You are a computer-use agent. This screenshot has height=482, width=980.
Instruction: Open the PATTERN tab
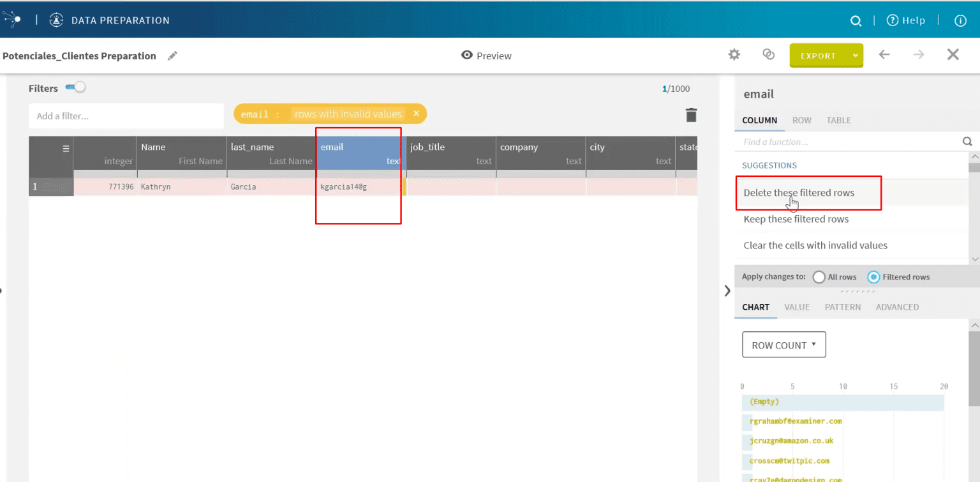click(843, 307)
